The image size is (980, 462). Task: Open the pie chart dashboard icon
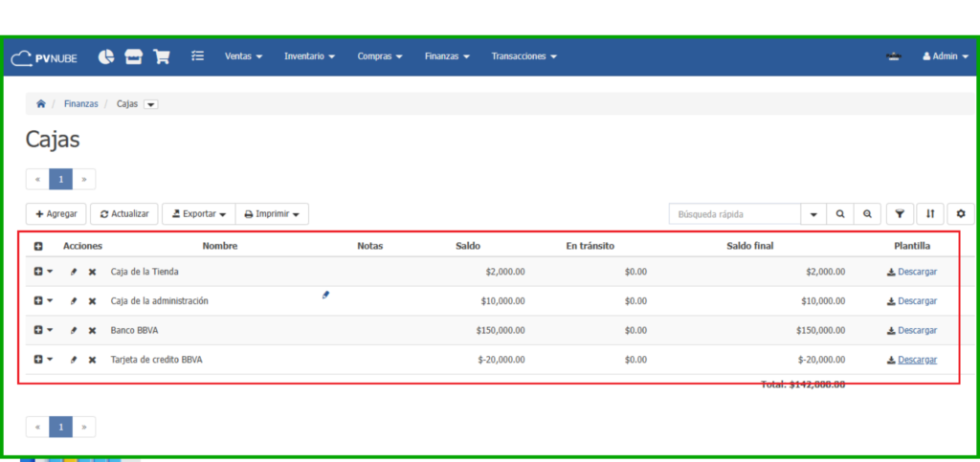tap(106, 56)
